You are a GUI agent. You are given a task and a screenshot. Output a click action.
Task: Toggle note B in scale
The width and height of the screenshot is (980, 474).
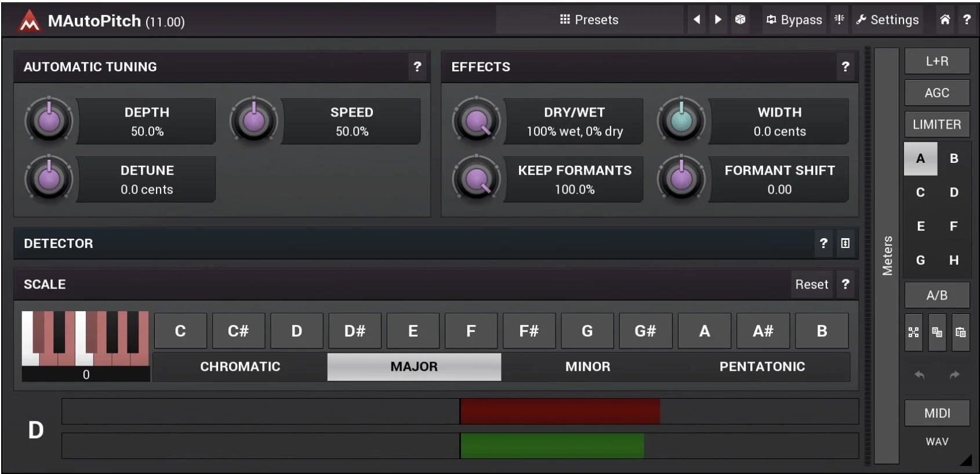822,331
